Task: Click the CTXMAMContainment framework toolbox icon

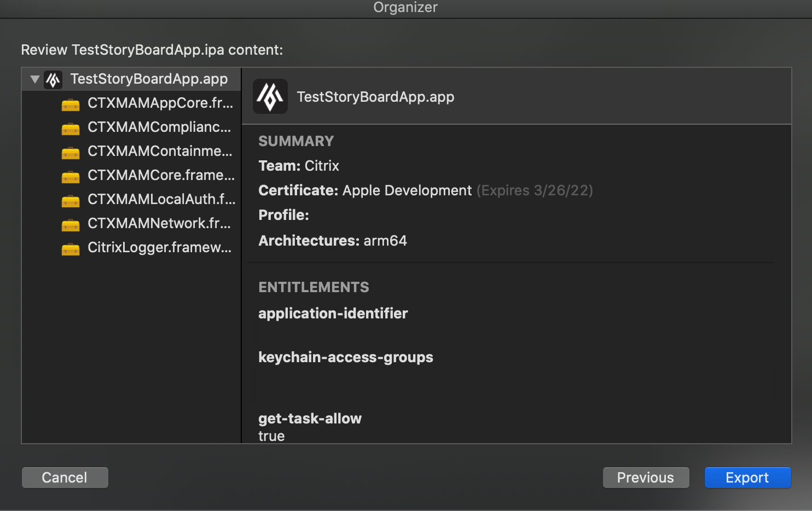Action: [x=71, y=152]
